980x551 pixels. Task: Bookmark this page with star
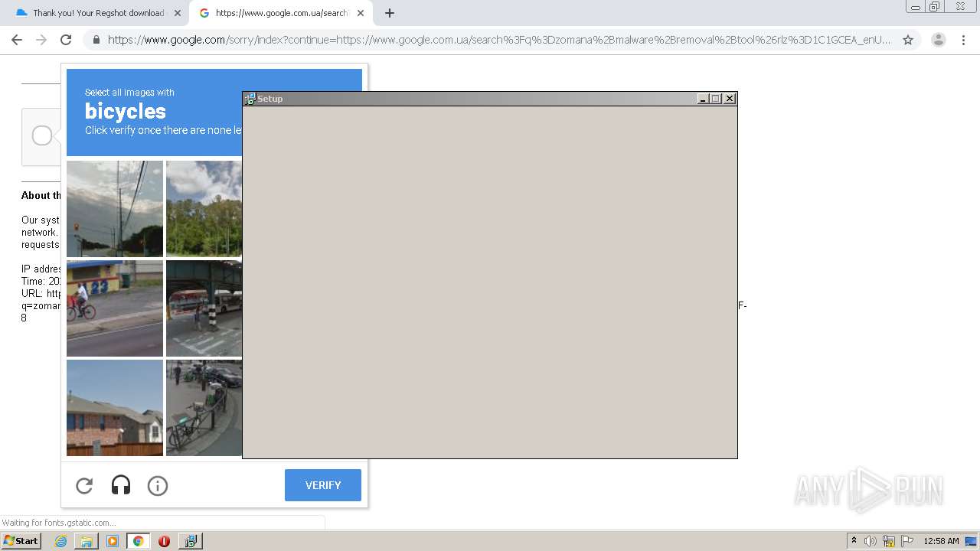(908, 40)
